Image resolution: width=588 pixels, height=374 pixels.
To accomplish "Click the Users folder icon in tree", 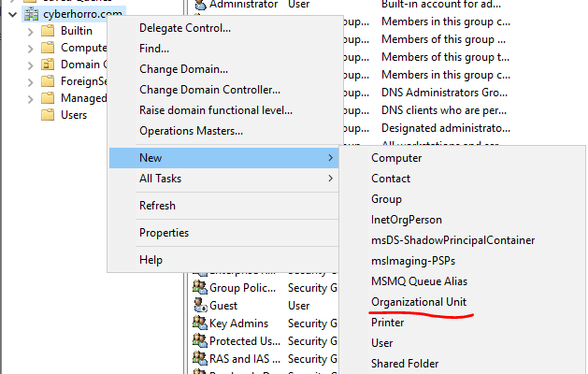I will coord(48,115).
